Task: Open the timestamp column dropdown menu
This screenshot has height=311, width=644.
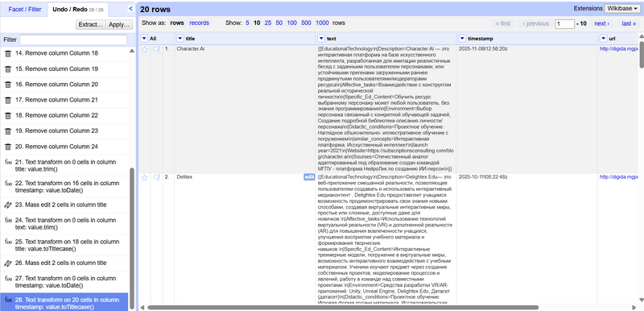Action: (x=462, y=39)
